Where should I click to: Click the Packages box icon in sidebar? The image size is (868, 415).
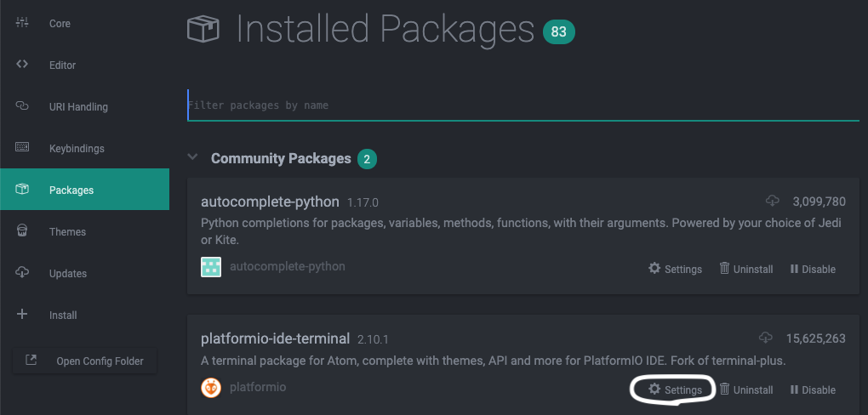pyautogui.click(x=22, y=190)
